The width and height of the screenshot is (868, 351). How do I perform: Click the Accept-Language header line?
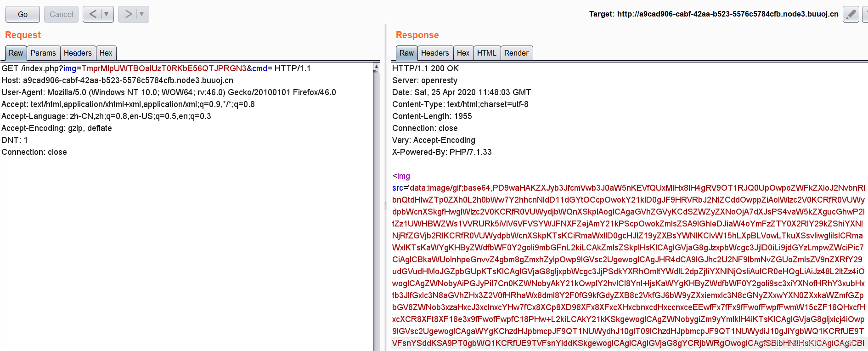(x=106, y=116)
